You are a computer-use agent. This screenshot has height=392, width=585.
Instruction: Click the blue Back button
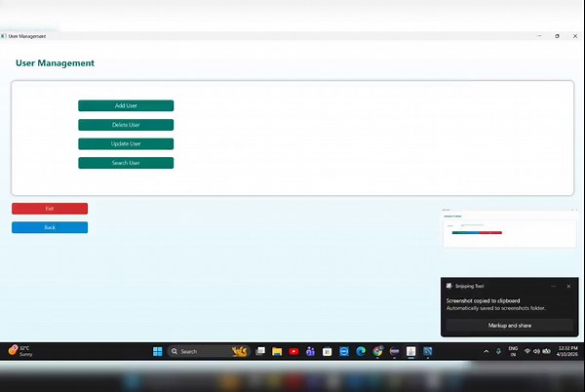pyautogui.click(x=50, y=227)
